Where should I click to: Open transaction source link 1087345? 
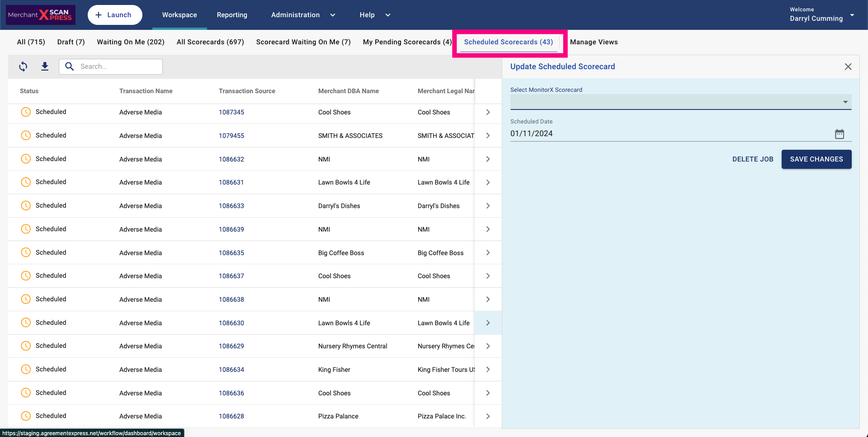coord(231,112)
